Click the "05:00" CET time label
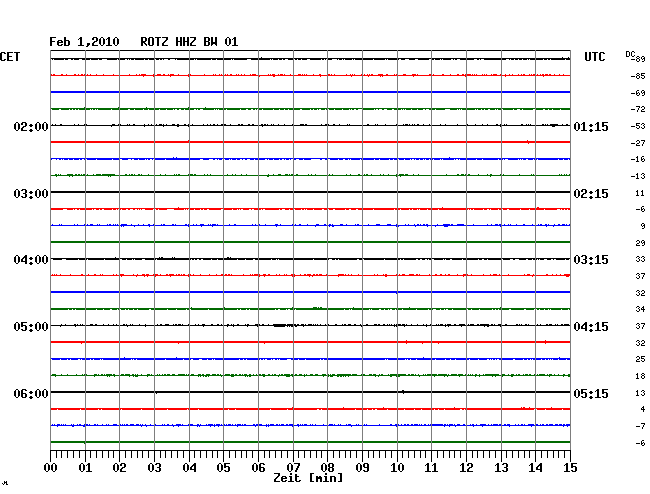This screenshot has height=494, width=650. point(31,327)
